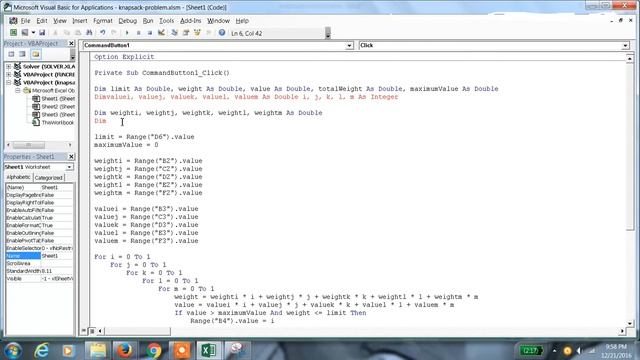Click the Visible property row
Screen dimensions: 640x360
point(39,279)
